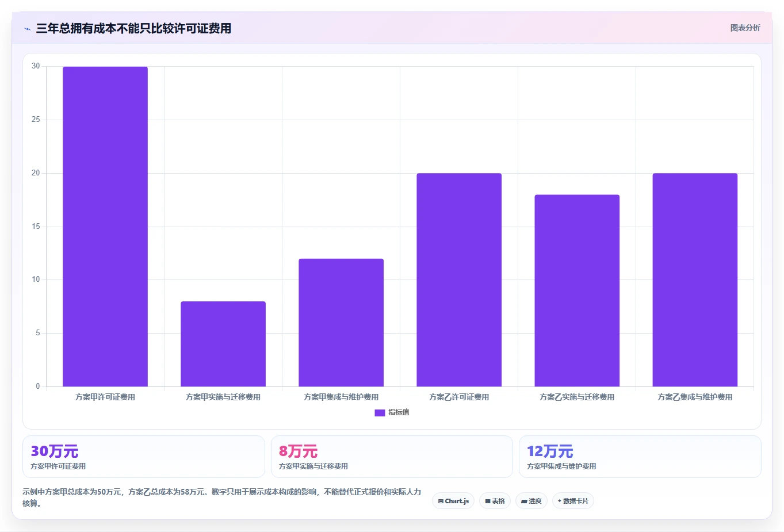Screen dimensions: 784x532
Task: Click the 指标值 legend label
Action: tap(399, 412)
